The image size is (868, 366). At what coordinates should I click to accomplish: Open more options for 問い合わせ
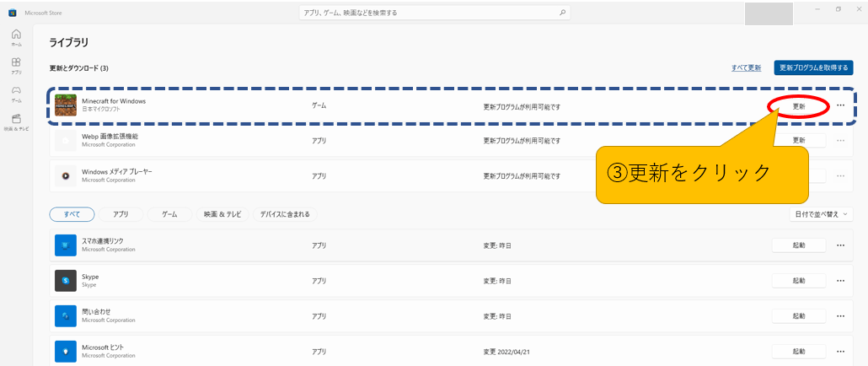click(x=840, y=315)
